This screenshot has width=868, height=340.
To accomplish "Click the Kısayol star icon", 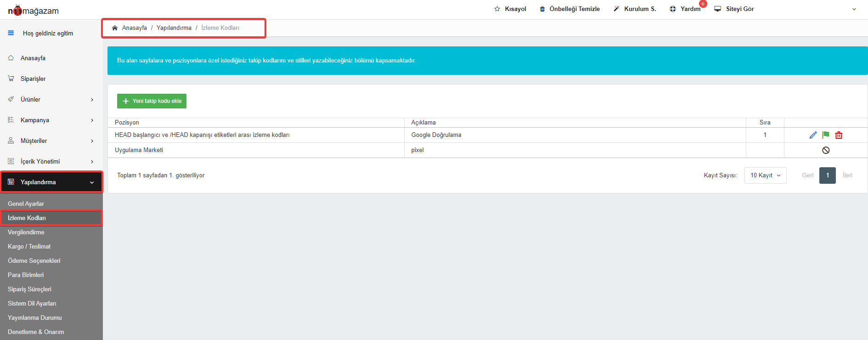I will click(497, 9).
